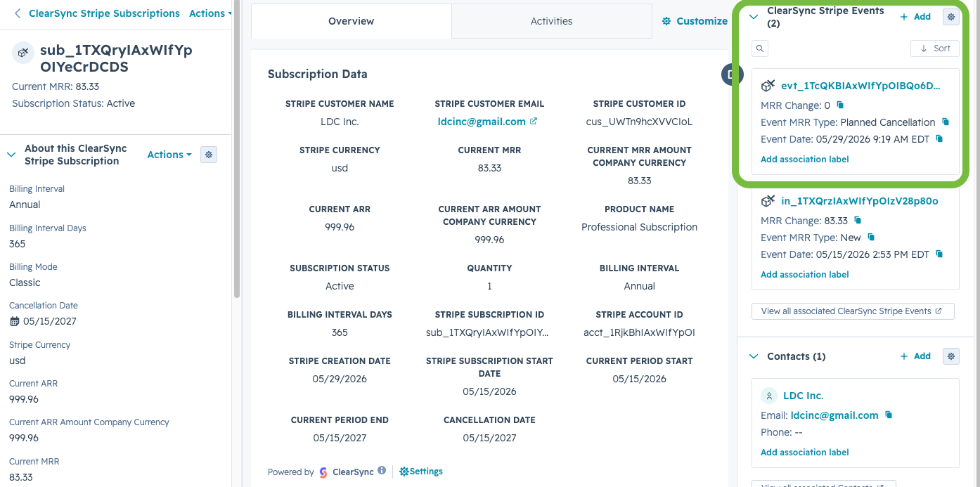Open the Contacts card settings gear
Image resolution: width=980 pixels, height=487 pixels.
950,356
